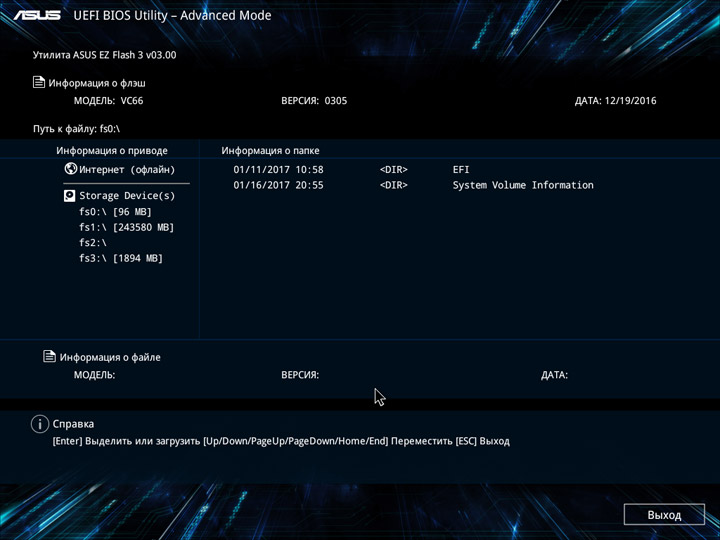Click the Справка heading
720x540 pixels.
[x=73, y=424]
